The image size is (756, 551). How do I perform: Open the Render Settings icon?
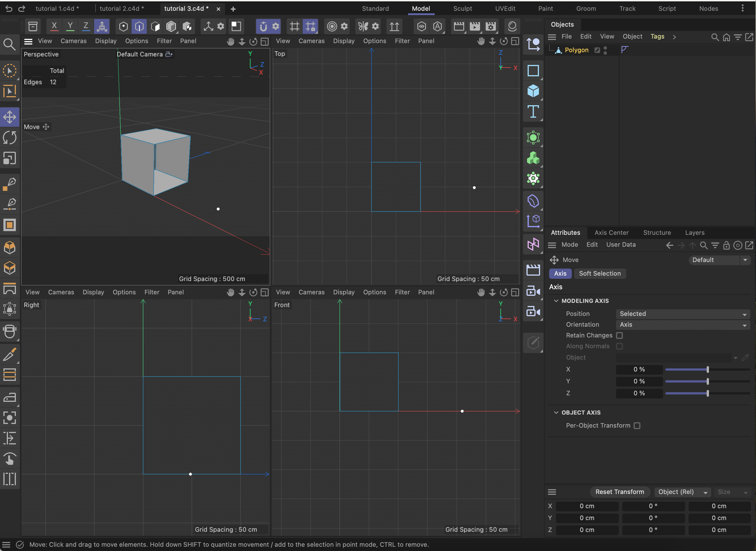click(491, 26)
